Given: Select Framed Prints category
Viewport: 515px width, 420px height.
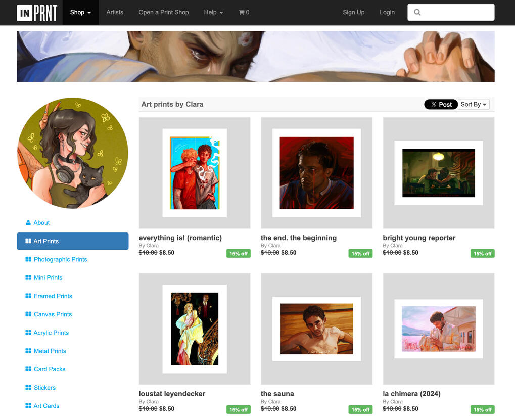Looking at the screenshot, I should coord(73,296).
